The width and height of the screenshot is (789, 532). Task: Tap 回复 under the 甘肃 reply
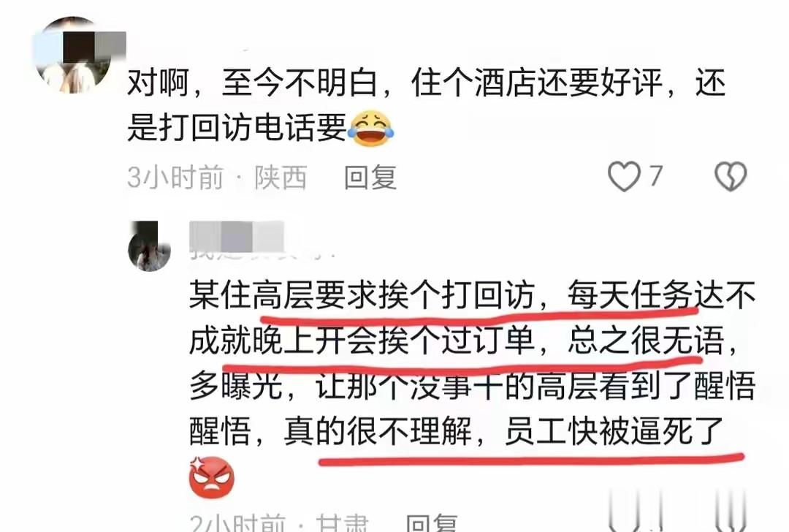point(431,523)
